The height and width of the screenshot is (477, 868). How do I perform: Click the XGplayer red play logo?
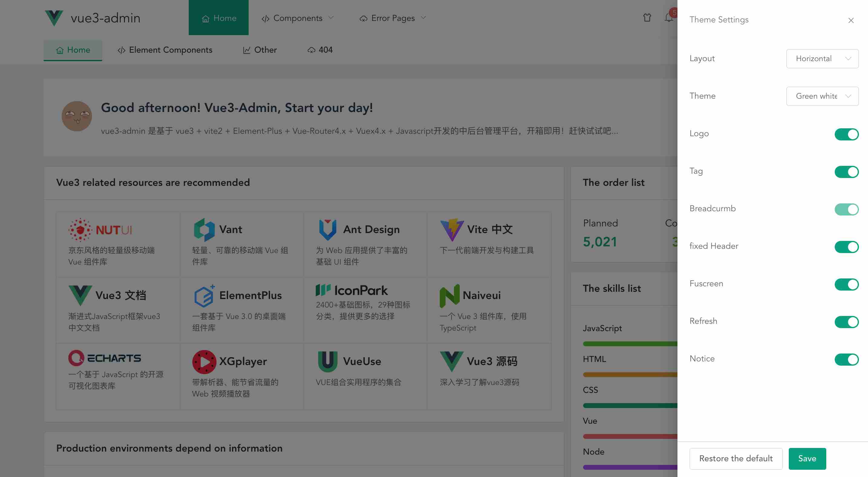(204, 362)
